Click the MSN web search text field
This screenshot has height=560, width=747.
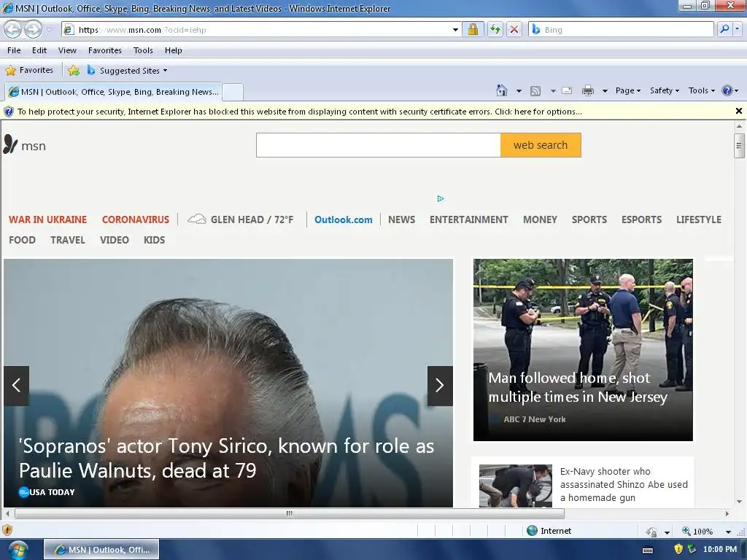379,145
